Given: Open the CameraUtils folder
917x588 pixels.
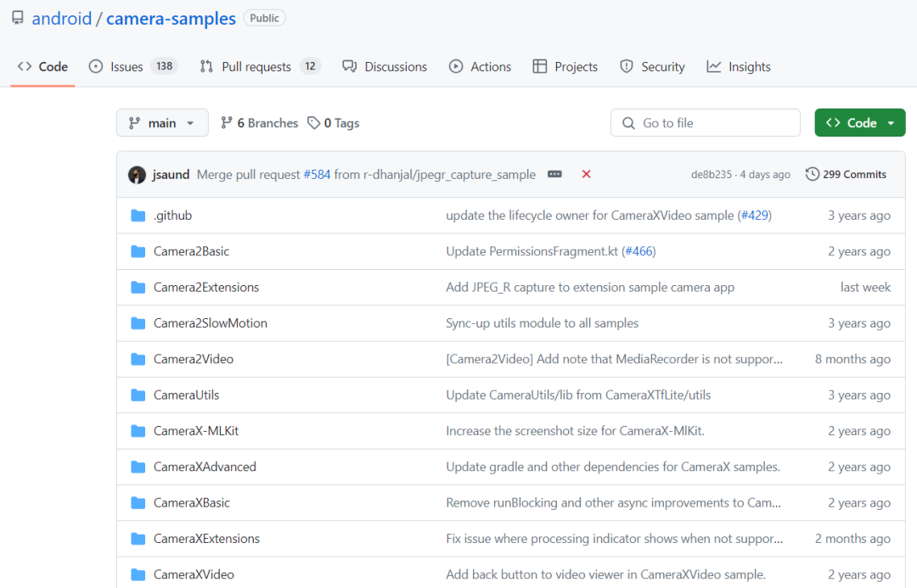Looking at the screenshot, I should click(186, 395).
